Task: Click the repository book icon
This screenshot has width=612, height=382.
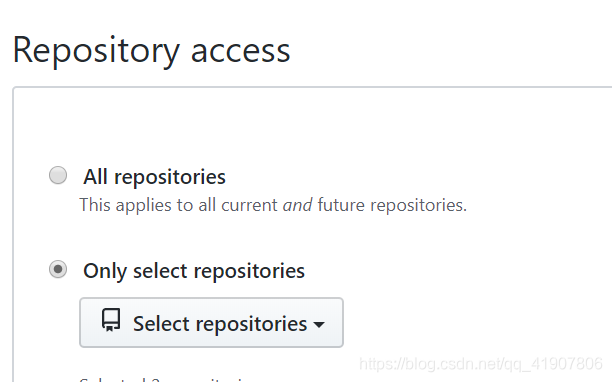Action: [x=111, y=320]
